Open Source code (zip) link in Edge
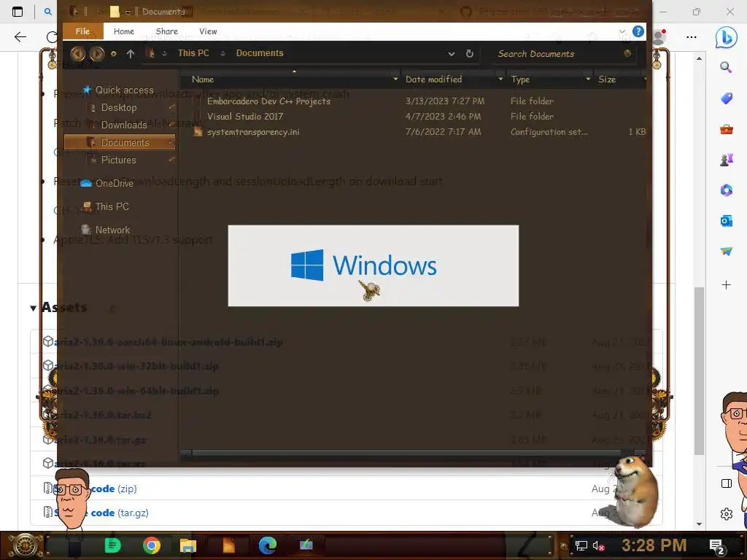 click(x=96, y=489)
